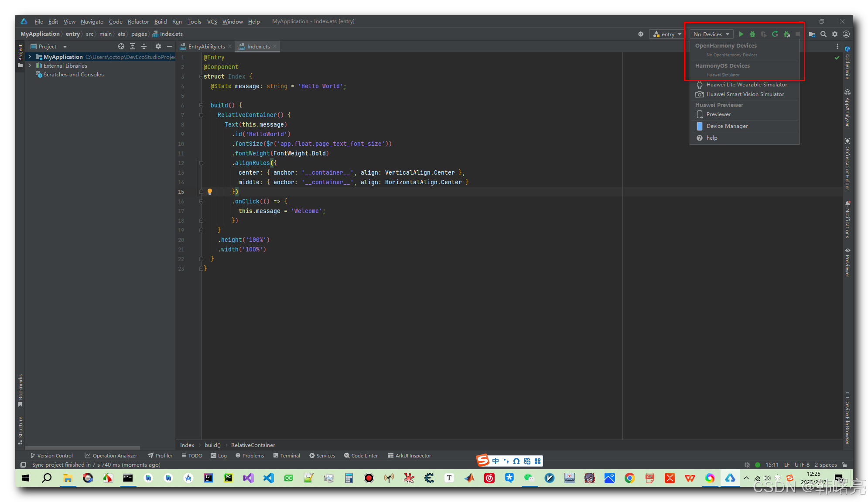This screenshot has height=502, width=868.
Task: Click the Search Everywhere magnifier icon
Action: coord(824,34)
